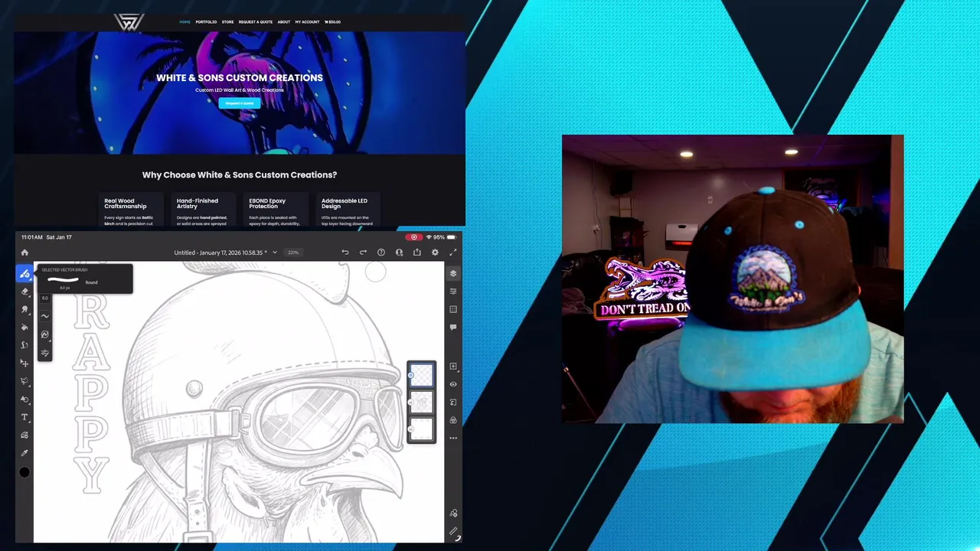Click the White & Sons logo
This screenshot has height=551, width=980.
coord(128,21)
